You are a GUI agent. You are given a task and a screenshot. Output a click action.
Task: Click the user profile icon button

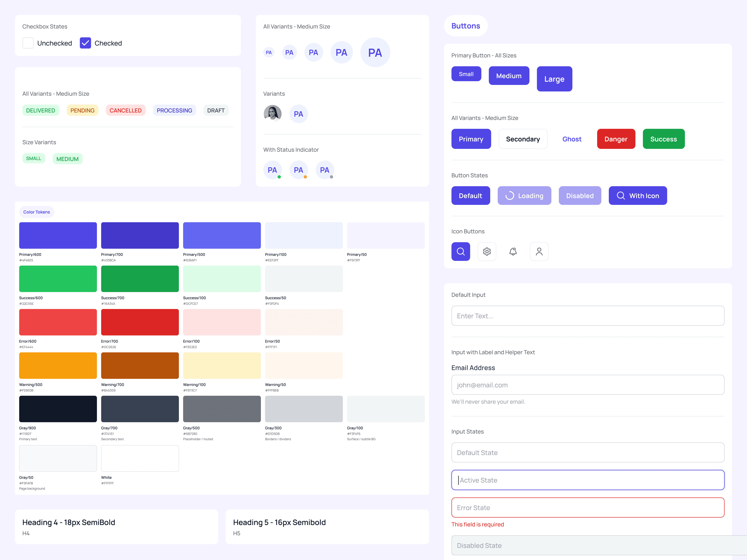[x=539, y=252]
